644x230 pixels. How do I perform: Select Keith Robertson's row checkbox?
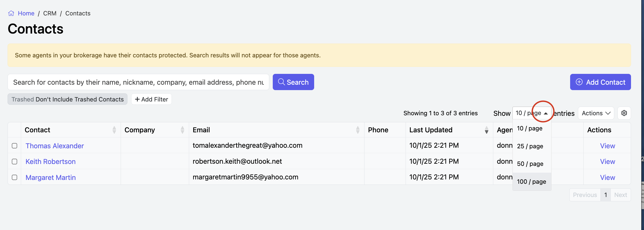point(15,162)
